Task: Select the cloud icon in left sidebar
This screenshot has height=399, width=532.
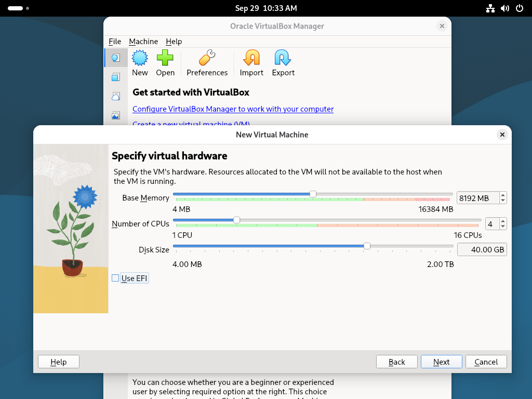Action: click(116, 96)
